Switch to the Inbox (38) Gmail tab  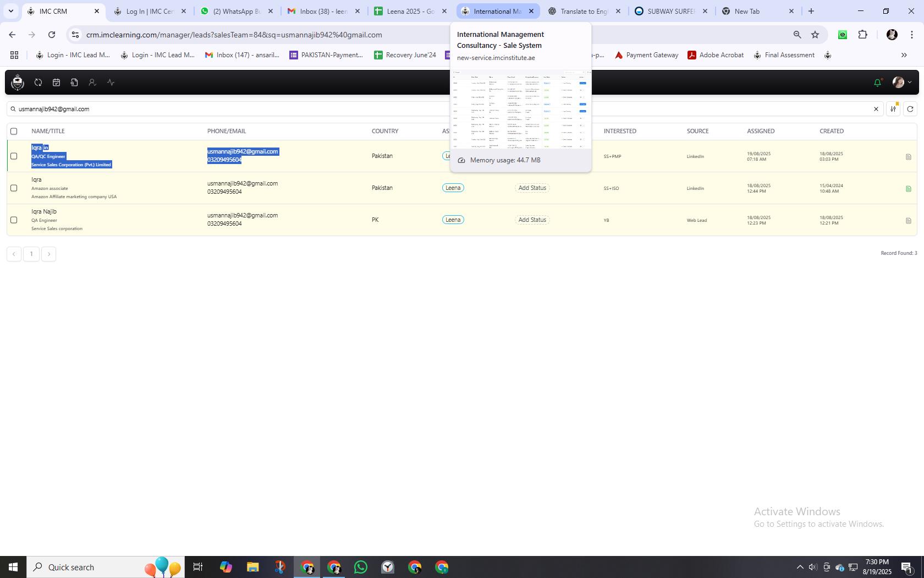coord(324,11)
